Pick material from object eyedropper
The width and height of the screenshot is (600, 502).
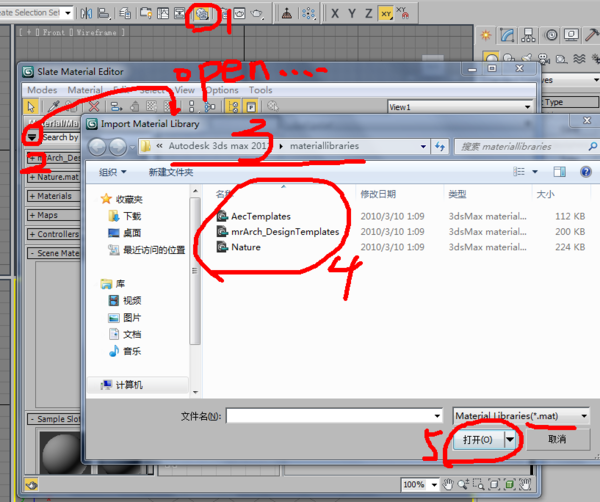54,107
